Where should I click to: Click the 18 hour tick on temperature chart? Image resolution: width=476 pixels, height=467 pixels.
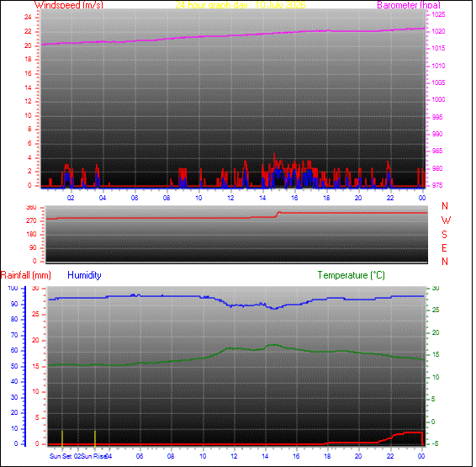327,456
